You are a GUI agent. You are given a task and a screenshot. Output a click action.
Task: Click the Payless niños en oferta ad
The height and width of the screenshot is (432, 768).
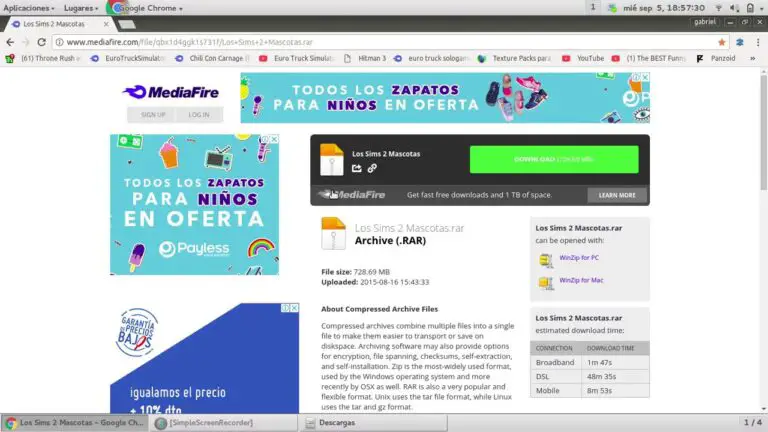(x=194, y=205)
